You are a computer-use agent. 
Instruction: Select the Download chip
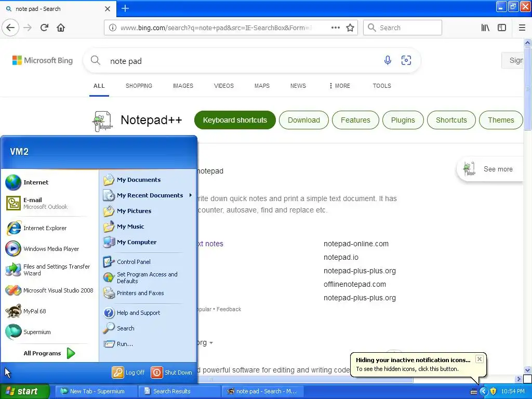(303, 120)
